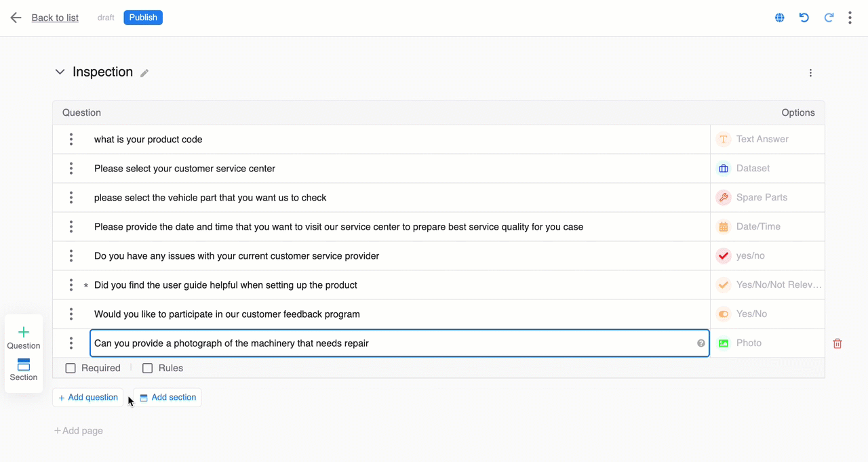This screenshot has width=868, height=462.
Task: Click the Add question button
Action: click(88, 398)
